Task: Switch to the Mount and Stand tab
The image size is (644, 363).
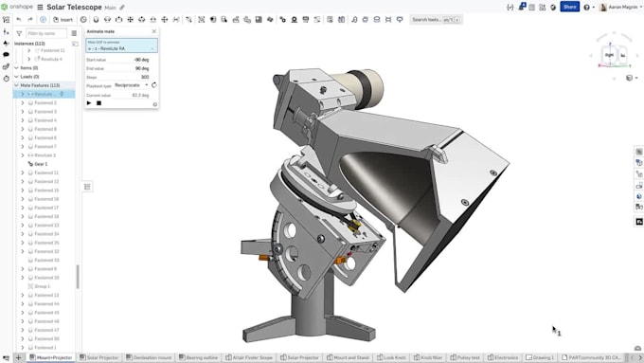Action: [348, 357]
